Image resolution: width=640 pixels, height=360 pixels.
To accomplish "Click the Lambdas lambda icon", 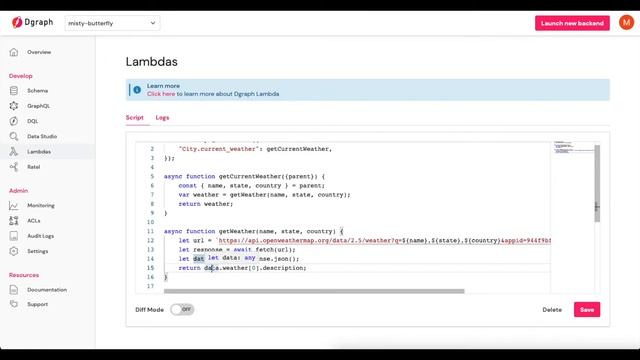I will (x=14, y=151).
